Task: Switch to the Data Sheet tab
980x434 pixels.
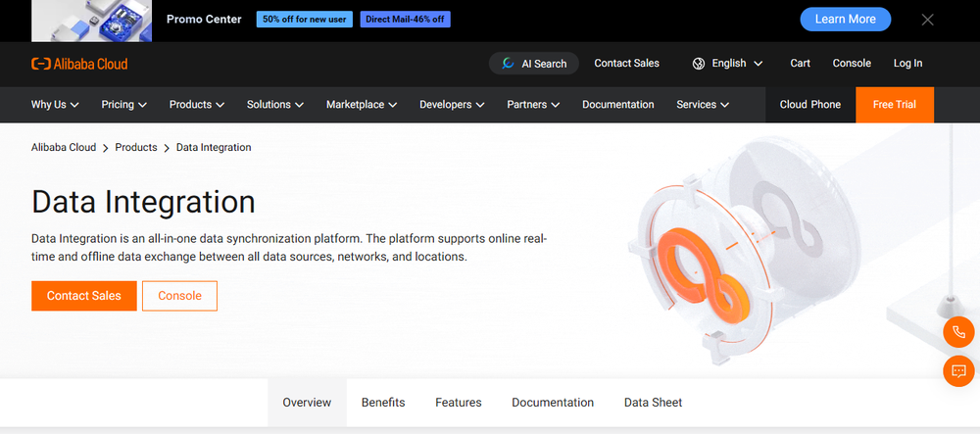Action: tap(653, 403)
